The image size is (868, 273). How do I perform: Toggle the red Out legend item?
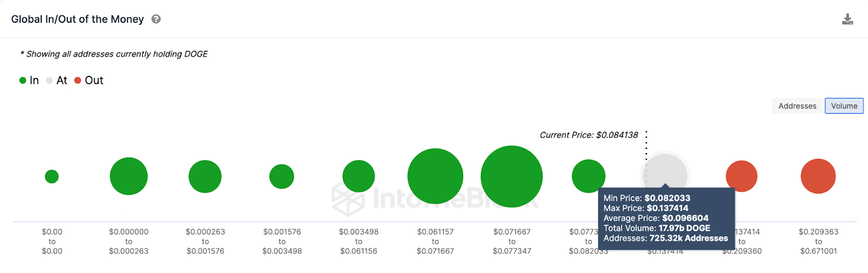(x=88, y=80)
